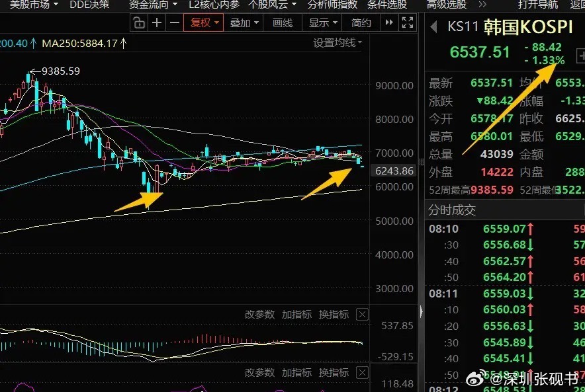Open 复权 dropdown
This screenshot has width=585, height=392.
(203, 22)
